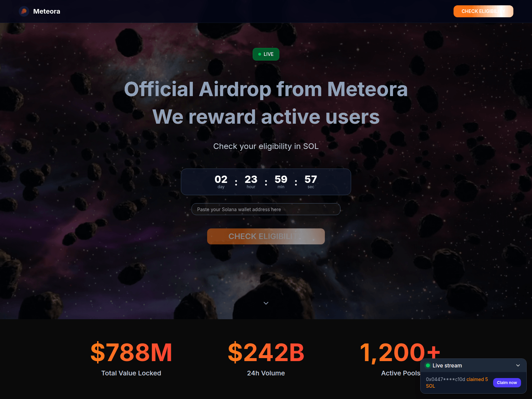
Task: Focus the Solana wallet address field
Action: (266, 209)
